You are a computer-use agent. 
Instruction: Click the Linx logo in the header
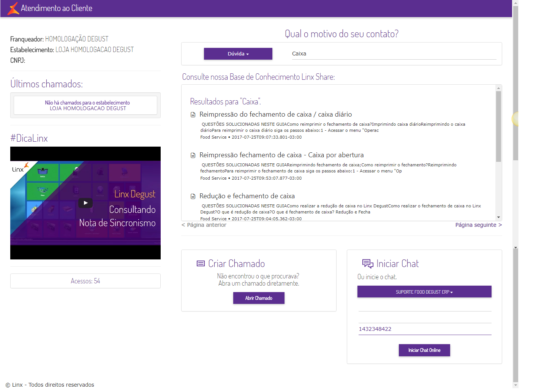13,8
